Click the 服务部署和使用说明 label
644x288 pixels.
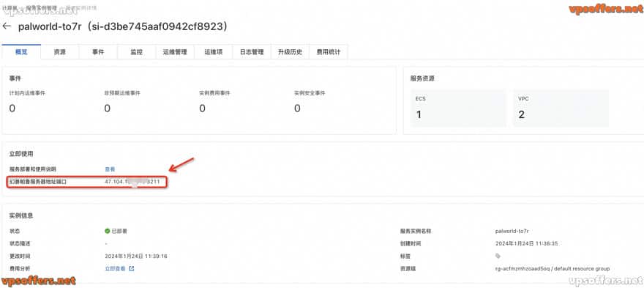pos(32,169)
